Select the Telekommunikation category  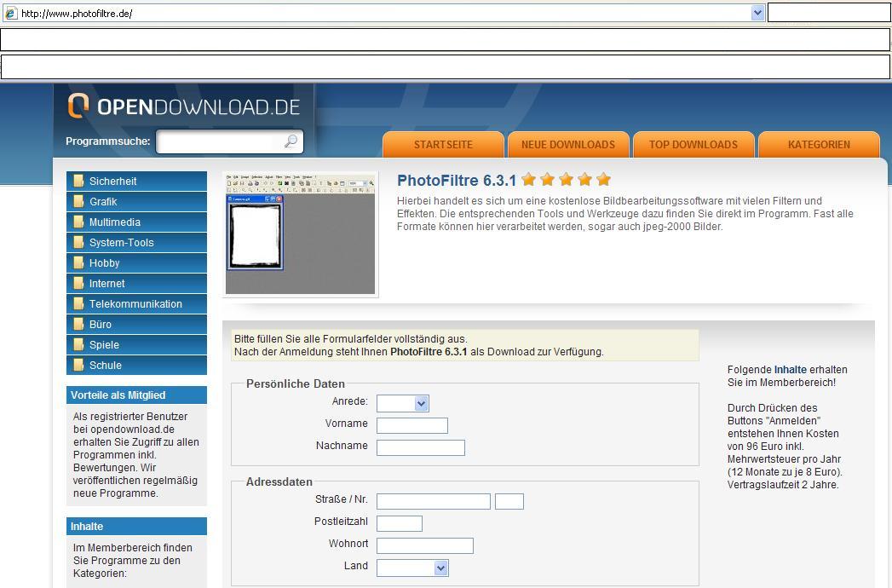pos(135,303)
